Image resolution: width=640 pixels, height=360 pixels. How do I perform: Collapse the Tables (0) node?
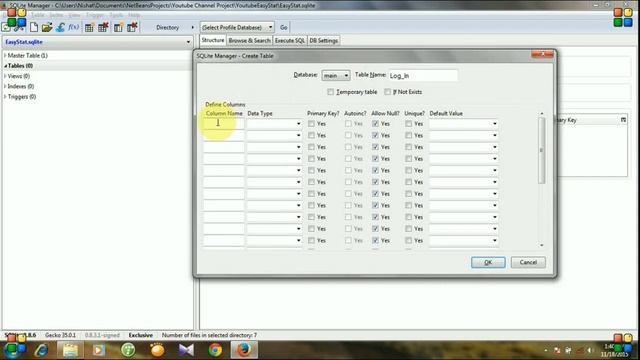(5, 66)
